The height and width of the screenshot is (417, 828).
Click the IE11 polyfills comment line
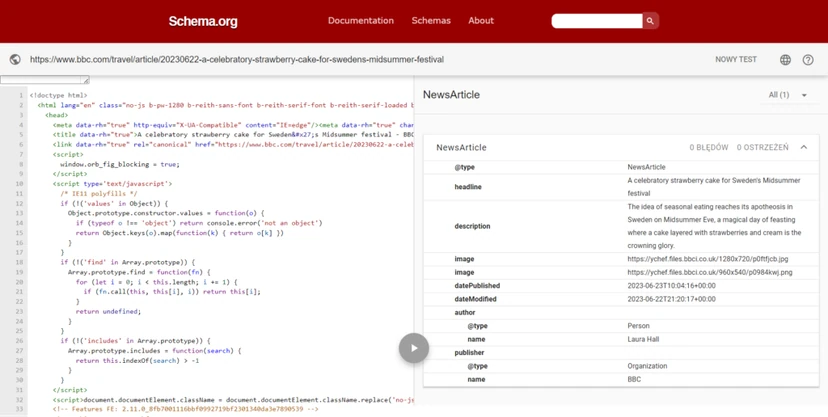(98, 194)
